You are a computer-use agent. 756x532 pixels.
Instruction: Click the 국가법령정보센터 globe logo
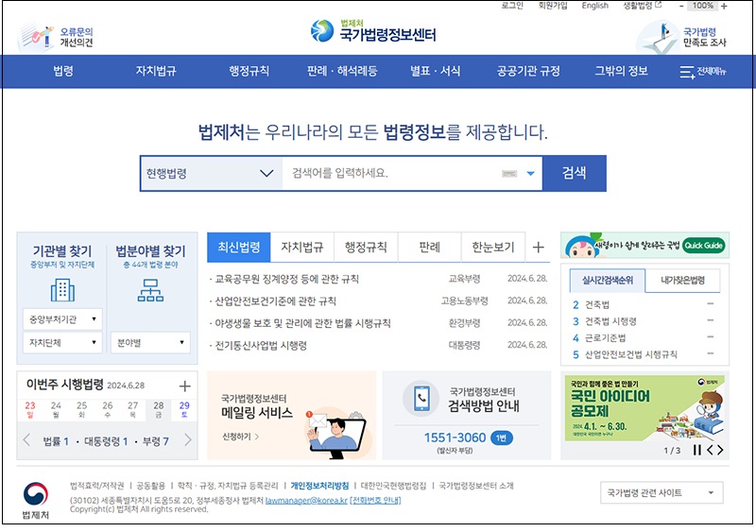pyautogui.click(x=322, y=31)
